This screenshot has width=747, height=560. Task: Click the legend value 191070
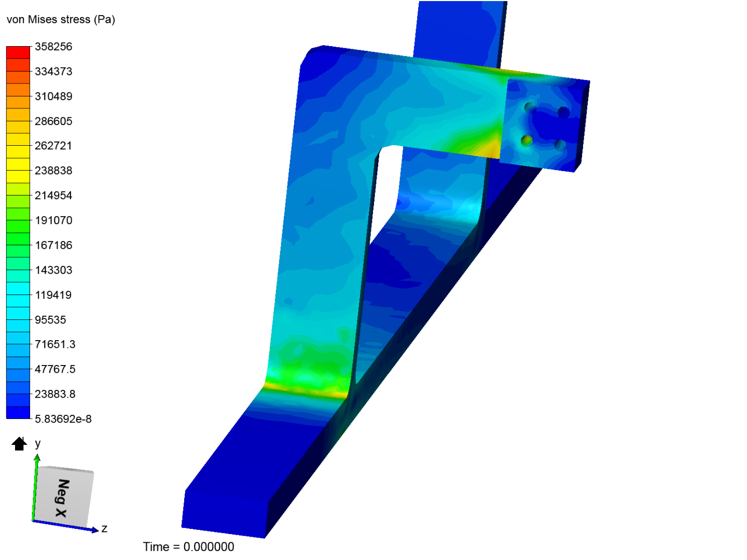coord(53,220)
